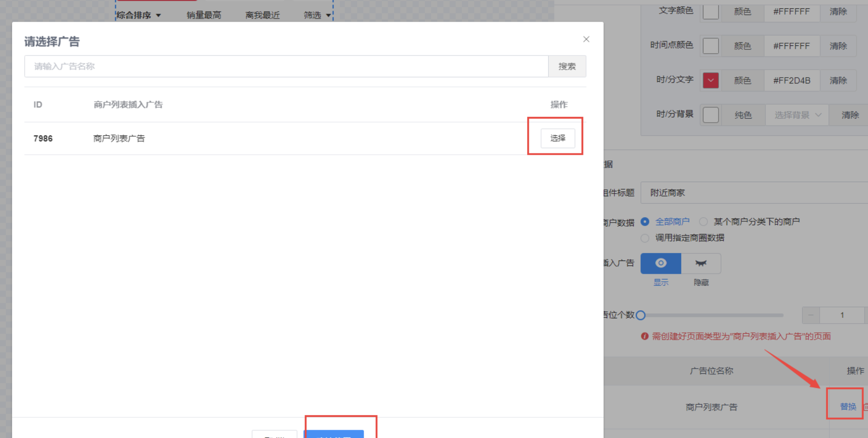This screenshot has height=438, width=868.
Task: Click 清除 for 时间点颜色
Action: point(838,46)
